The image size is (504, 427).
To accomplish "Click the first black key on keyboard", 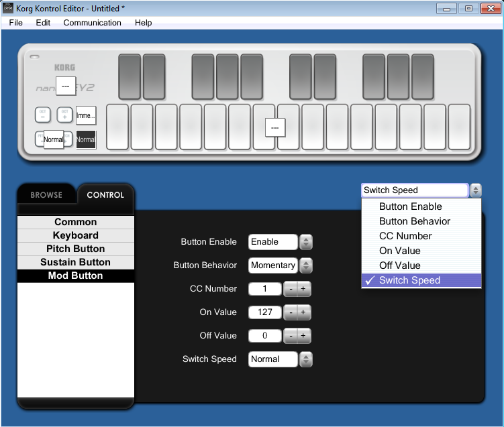I will click(130, 76).
